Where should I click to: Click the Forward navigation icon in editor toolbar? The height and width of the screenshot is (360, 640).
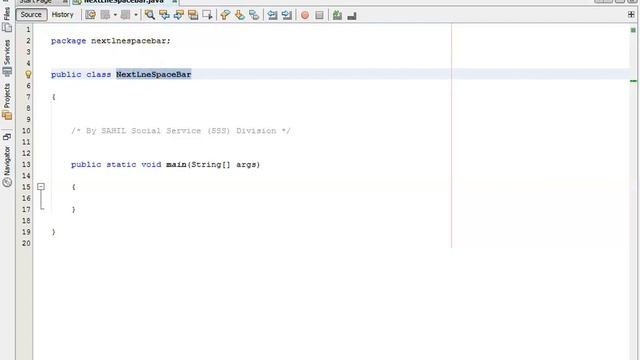(126, 15)
